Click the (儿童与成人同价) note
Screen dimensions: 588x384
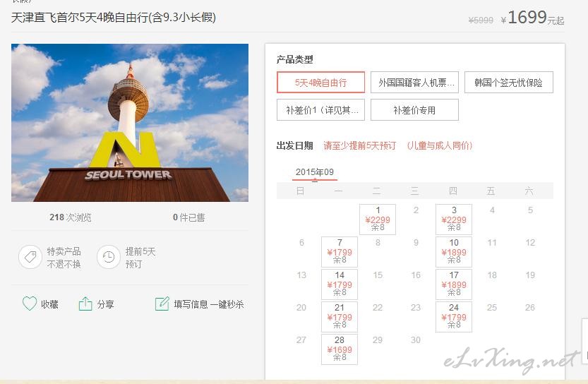click(x=440, y=145)
